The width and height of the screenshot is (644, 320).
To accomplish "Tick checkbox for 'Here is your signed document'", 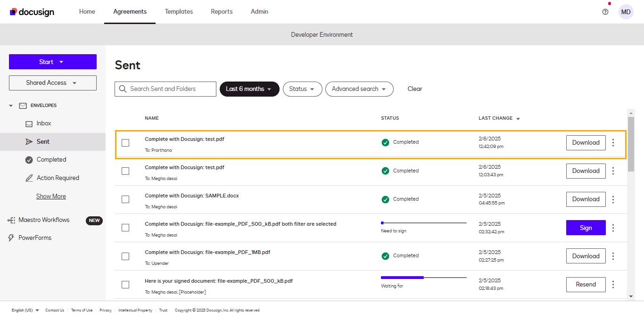I will pos(125,284).
